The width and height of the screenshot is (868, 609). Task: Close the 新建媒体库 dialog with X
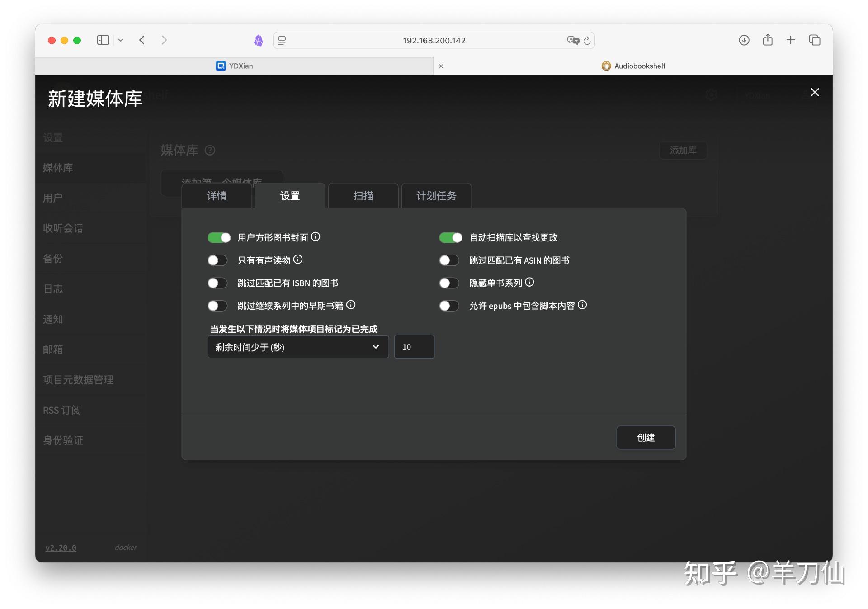[x=815, y=92]
